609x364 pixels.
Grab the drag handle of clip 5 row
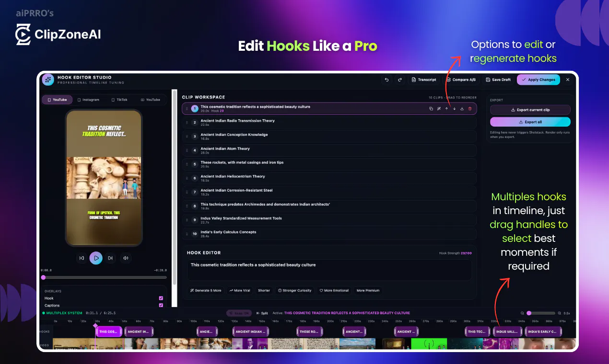pos(187,164)
